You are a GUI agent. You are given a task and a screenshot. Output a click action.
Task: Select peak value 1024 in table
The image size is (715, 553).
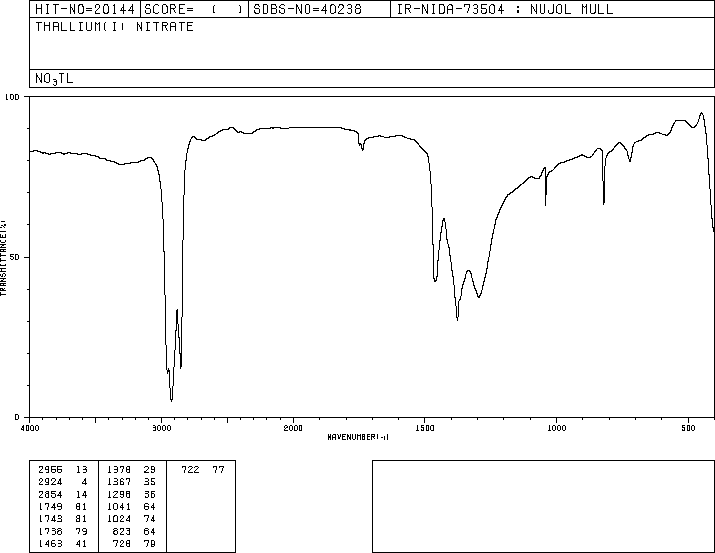coord(119,519)
